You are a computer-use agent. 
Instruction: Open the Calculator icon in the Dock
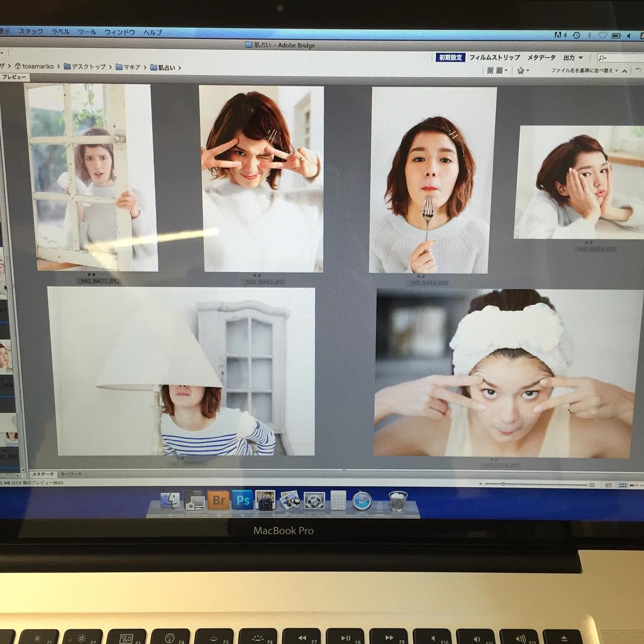[x=338, y=500]
